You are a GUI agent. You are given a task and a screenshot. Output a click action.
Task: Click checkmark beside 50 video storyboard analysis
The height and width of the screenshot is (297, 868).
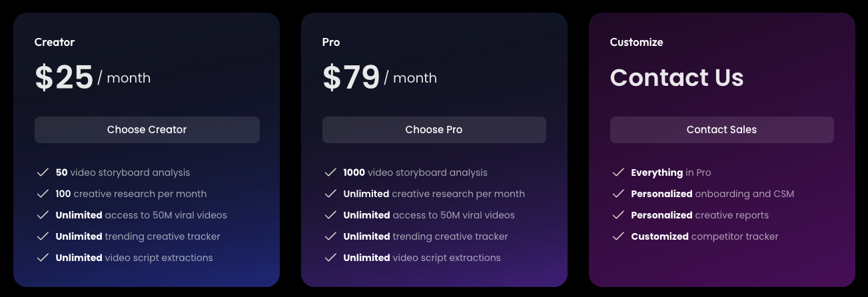(x=43, y=172)
